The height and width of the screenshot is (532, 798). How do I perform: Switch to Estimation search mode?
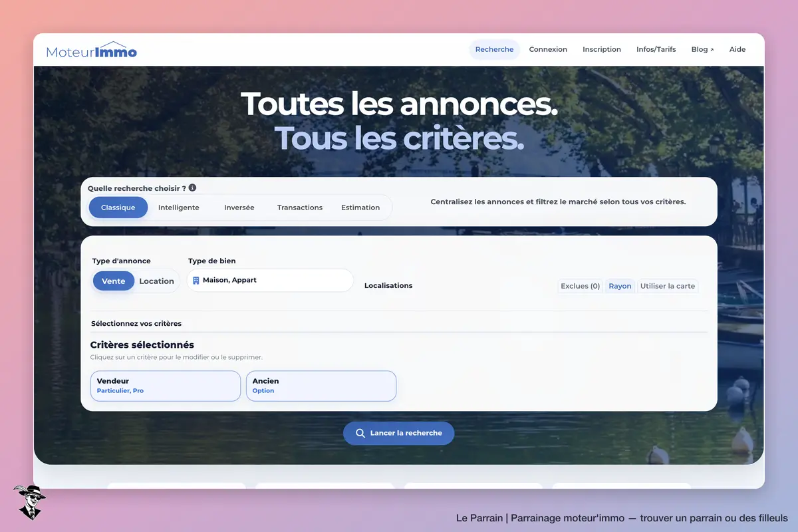360,207
